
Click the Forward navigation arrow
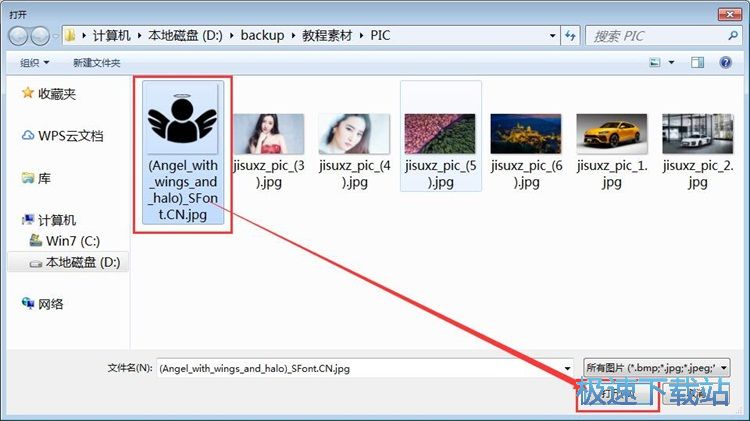[40, 36]
